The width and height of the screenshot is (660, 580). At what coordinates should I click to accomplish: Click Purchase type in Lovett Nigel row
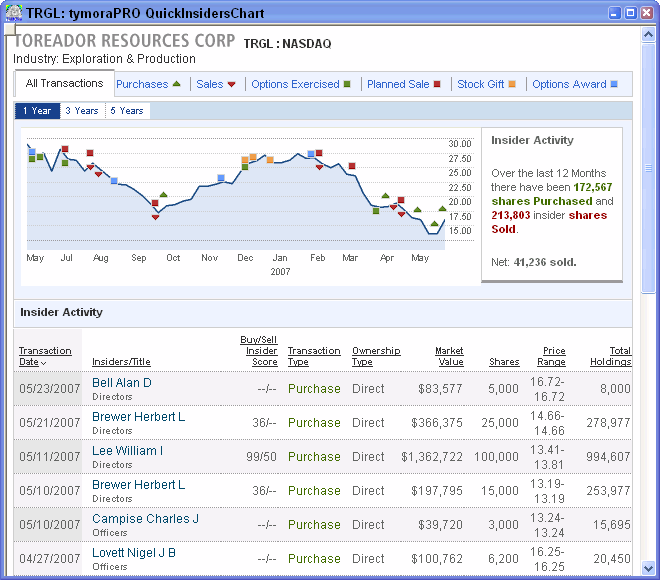click(x=314, y=559)
